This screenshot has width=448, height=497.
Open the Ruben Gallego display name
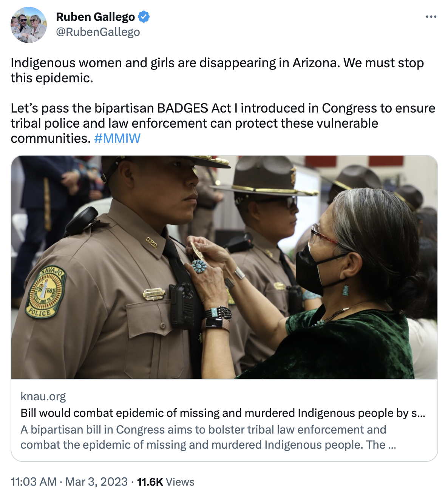click(x=95, y=17)
